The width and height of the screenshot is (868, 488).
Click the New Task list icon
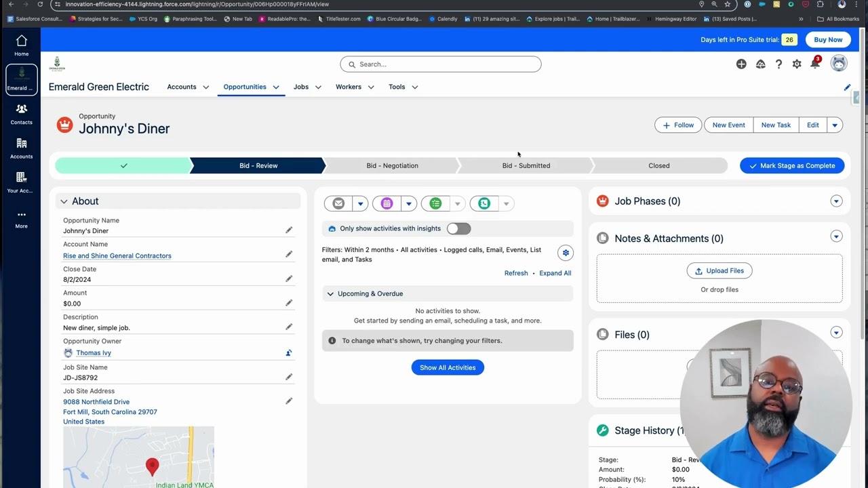point(435,203)
